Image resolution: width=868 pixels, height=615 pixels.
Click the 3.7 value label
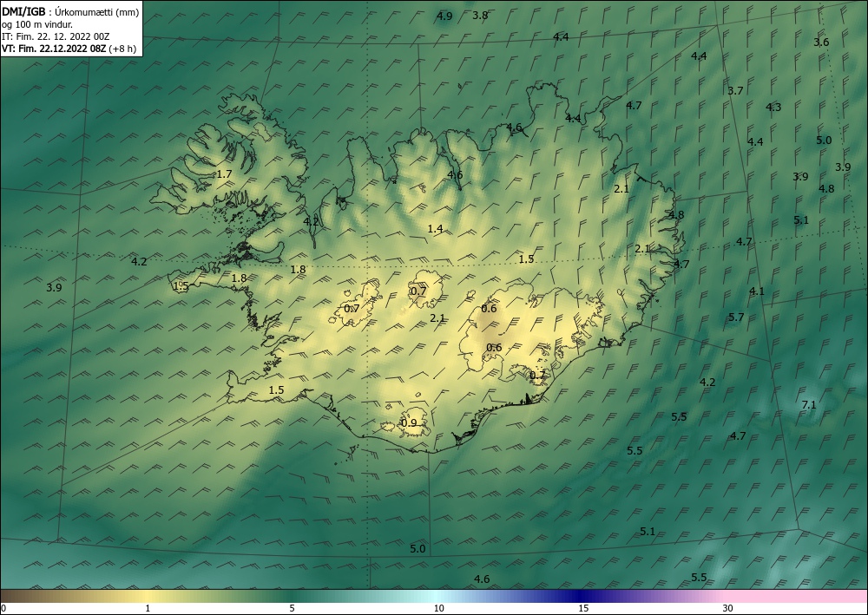point(735,91)
